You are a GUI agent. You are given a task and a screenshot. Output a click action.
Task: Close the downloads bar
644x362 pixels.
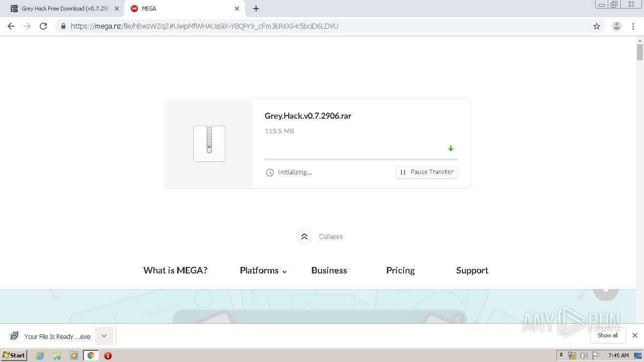(x=635, y=335)
